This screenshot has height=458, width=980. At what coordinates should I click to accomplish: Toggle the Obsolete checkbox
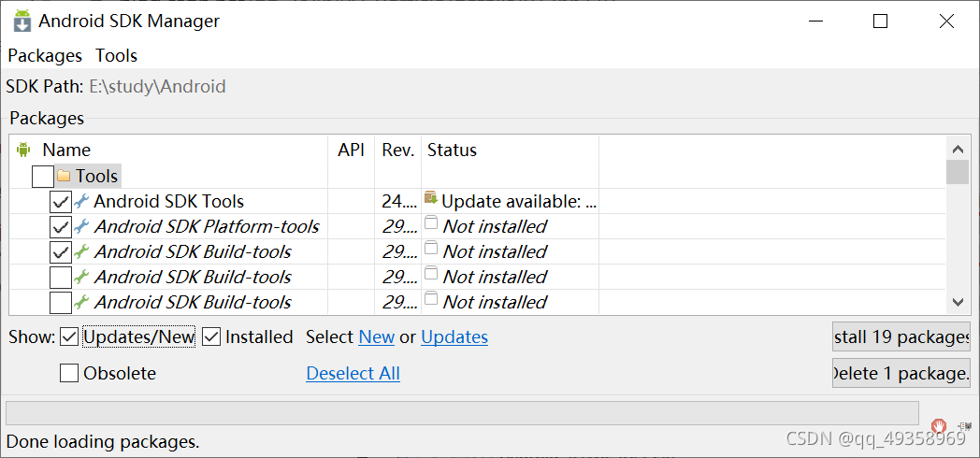pos(69,373)
